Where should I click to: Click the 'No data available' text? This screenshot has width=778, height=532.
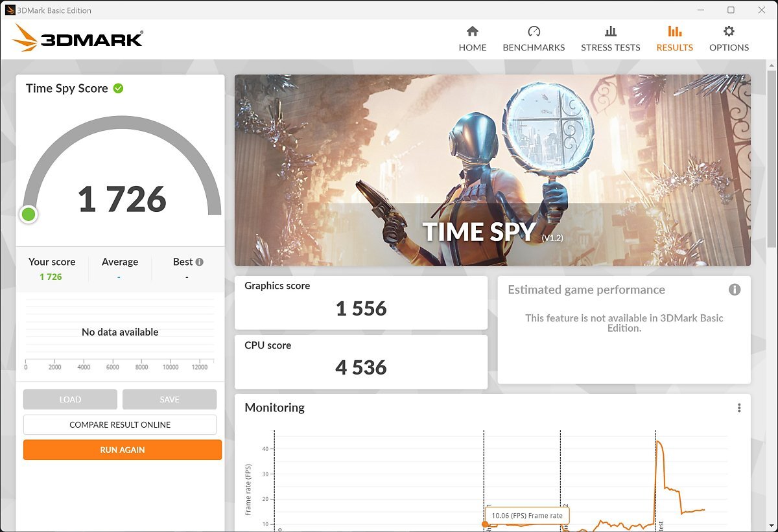[x=120, y=332]
